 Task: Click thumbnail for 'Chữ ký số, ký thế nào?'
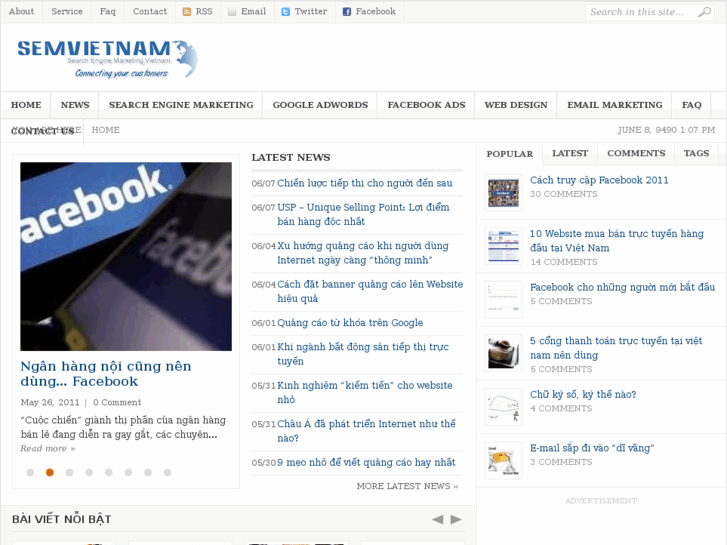(x=504, y=407)
